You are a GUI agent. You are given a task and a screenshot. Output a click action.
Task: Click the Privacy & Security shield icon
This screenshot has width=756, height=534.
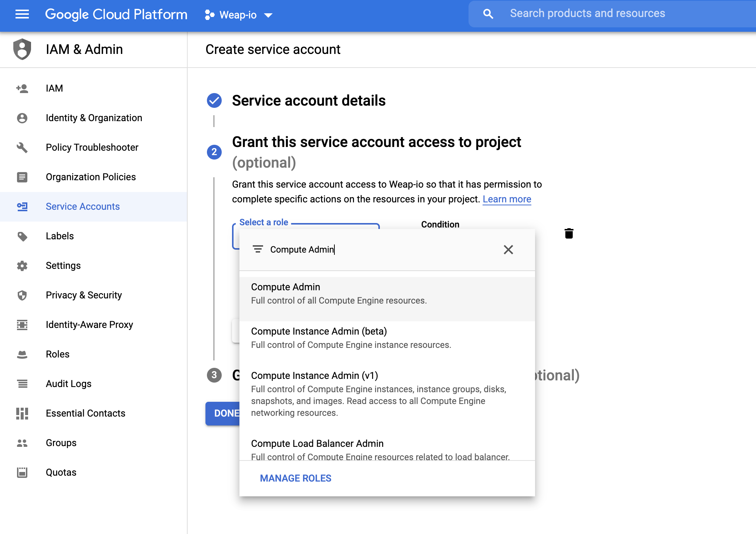[22, 295]
